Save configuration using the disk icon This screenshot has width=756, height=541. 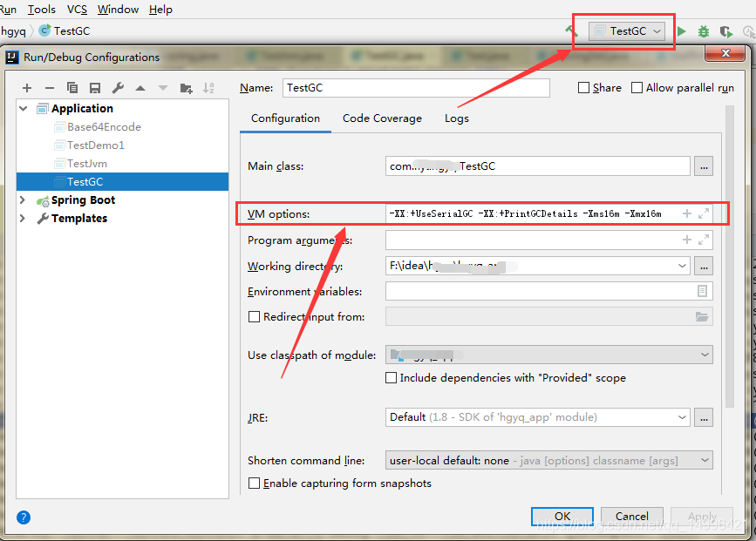pos(95,88)
